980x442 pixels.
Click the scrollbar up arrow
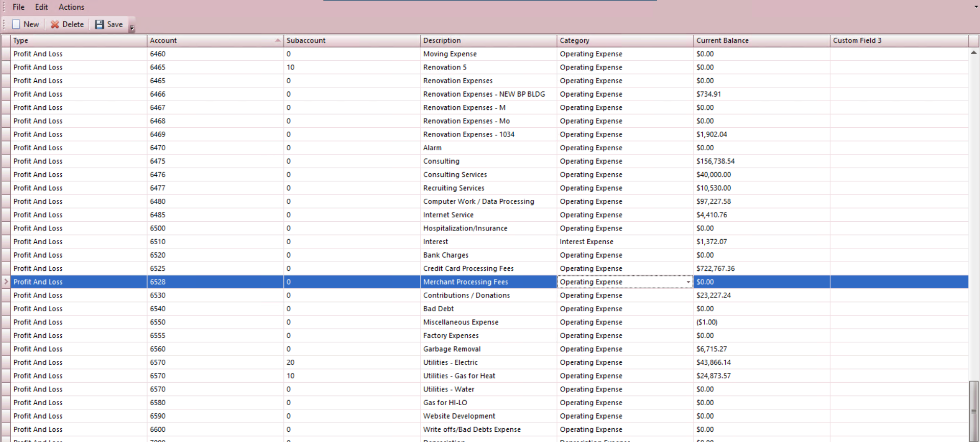(974, 53)
